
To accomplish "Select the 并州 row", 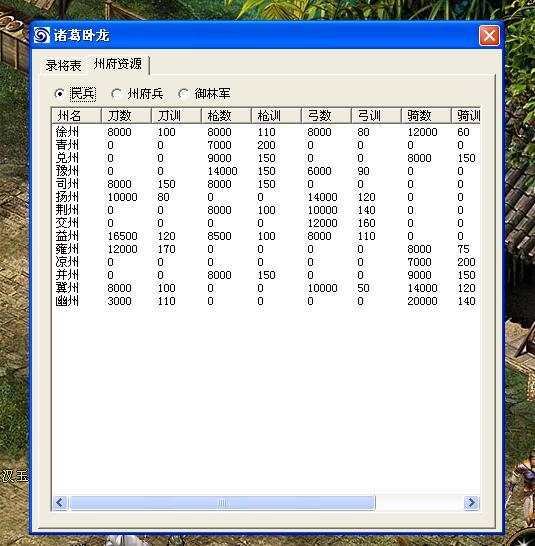I will 266,275.
